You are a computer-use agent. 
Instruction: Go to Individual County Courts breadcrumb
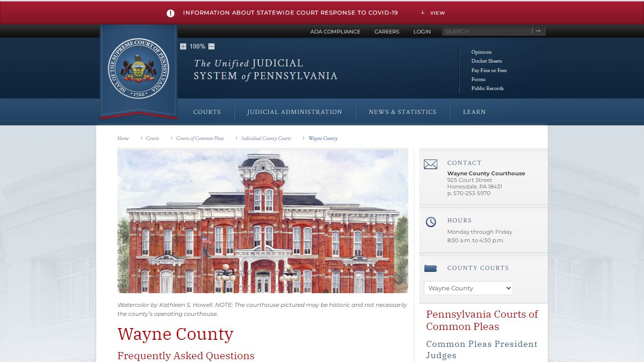pyautogui.click(x=266, y=138)
